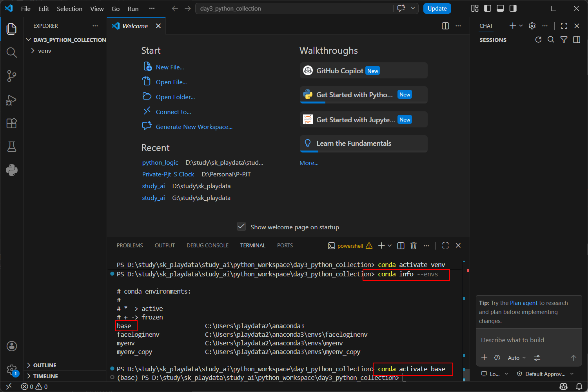588x392 pixels.
Task: Search the chat sessions
Action: [x=551, y=40]
